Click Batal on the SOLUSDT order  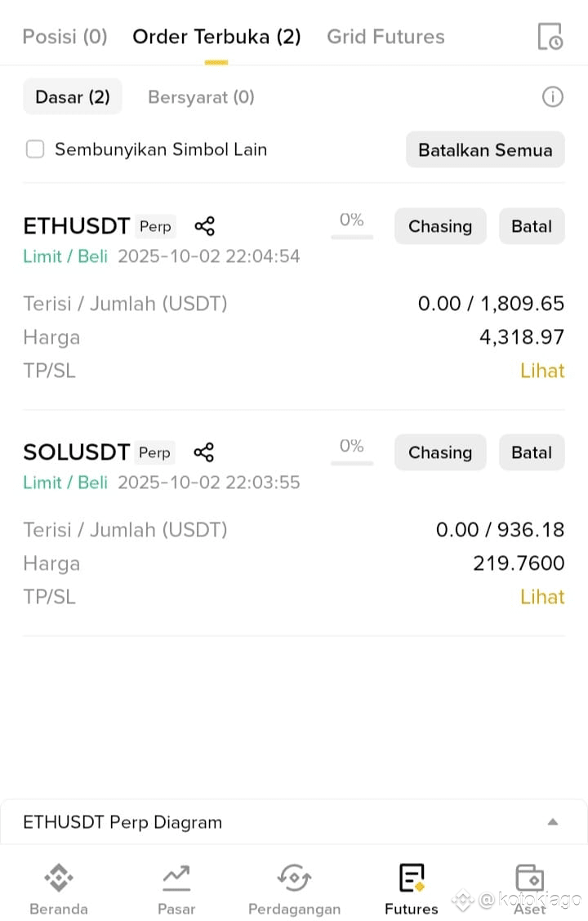coord(532,452)
